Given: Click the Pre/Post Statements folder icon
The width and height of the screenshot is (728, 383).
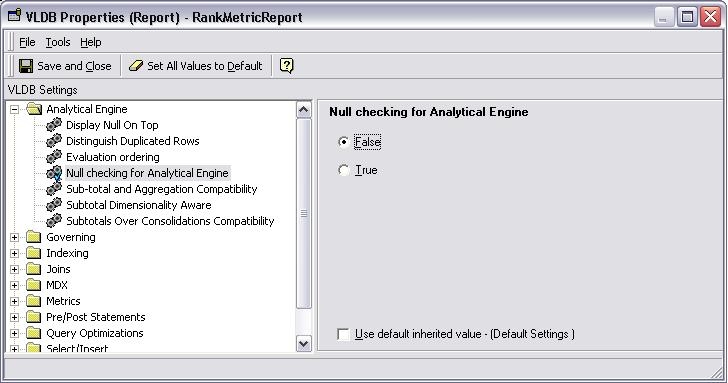Looking at the screenshot, I should [x=34, y=317].
